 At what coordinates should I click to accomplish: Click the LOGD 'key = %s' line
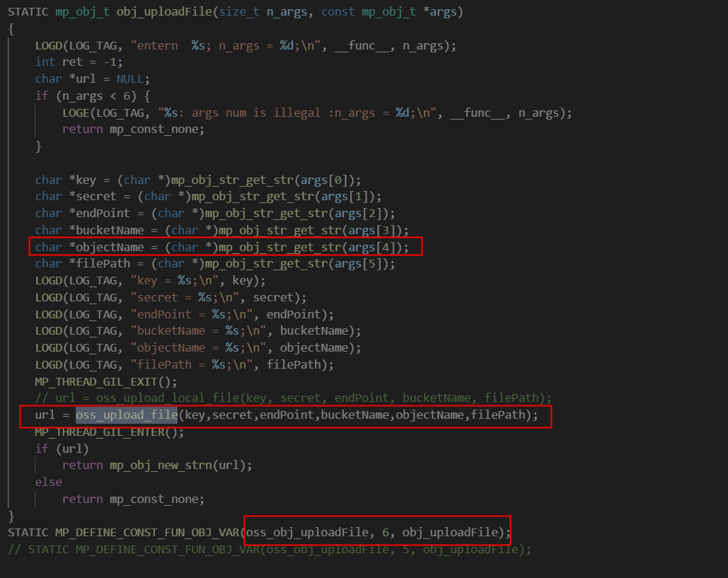pos(151,281)
